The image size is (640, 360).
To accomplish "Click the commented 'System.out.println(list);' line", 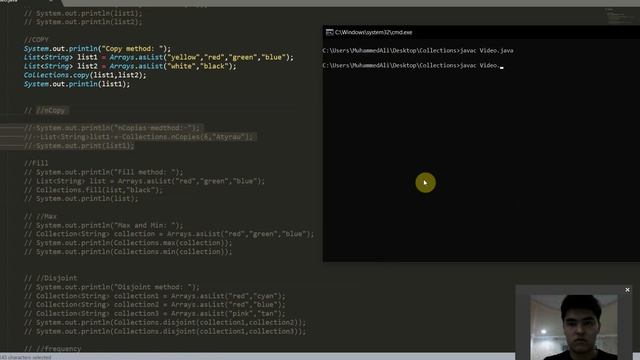I will [x=81, y=199].
